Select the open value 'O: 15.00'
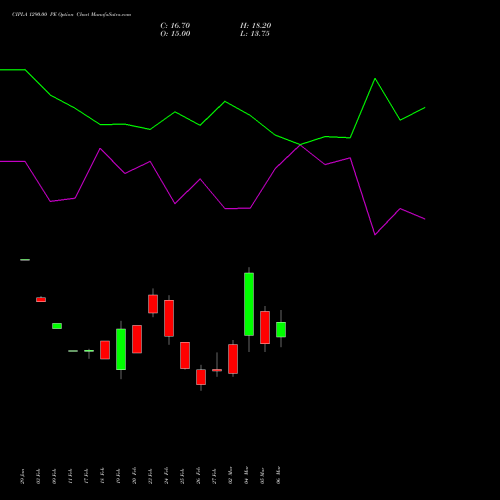 (175, 34)
